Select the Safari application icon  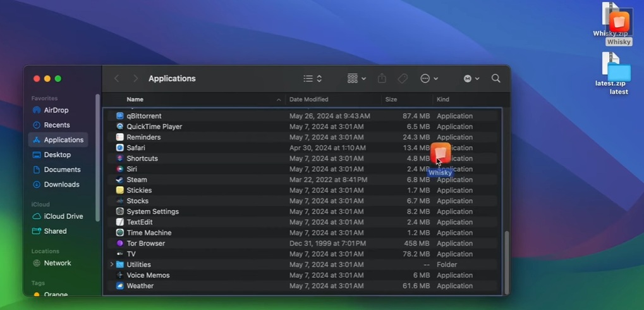click(120, 148)
